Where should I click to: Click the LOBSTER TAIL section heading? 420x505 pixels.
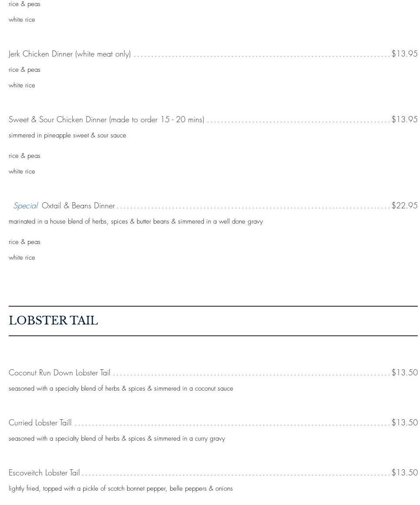point(54,321)
